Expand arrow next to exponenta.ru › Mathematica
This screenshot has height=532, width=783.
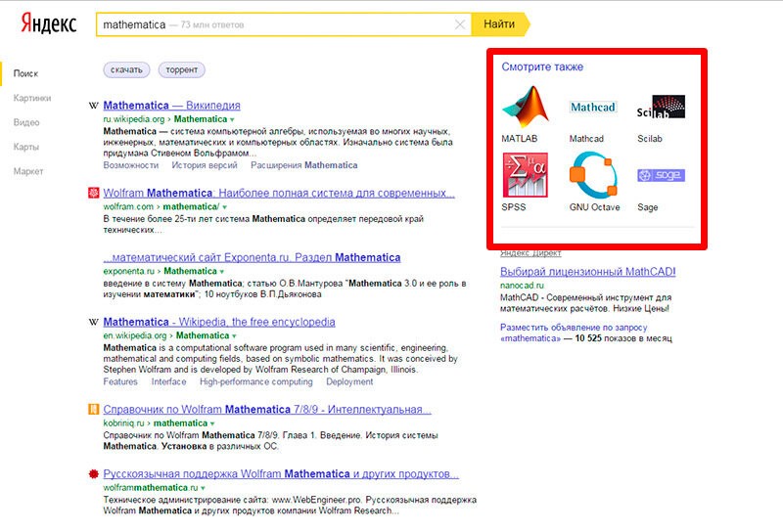click(222, 272)
